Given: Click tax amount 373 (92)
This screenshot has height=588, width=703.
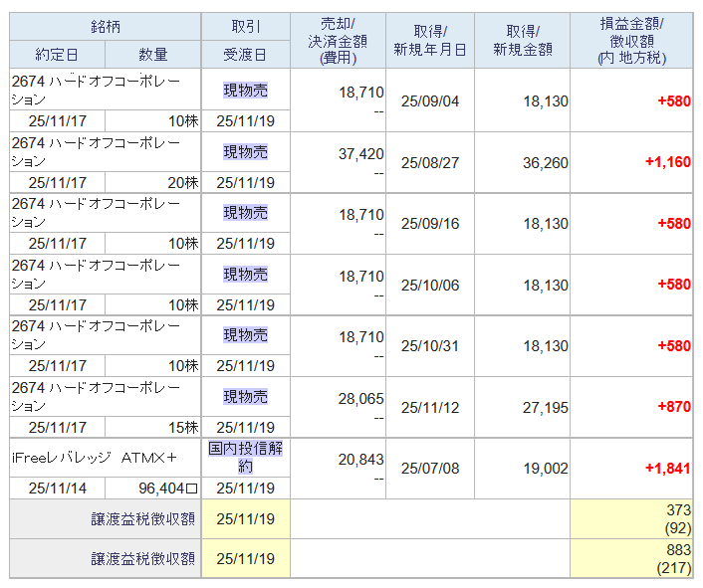Looking at the screenshot, I should (x=678, y=519).
